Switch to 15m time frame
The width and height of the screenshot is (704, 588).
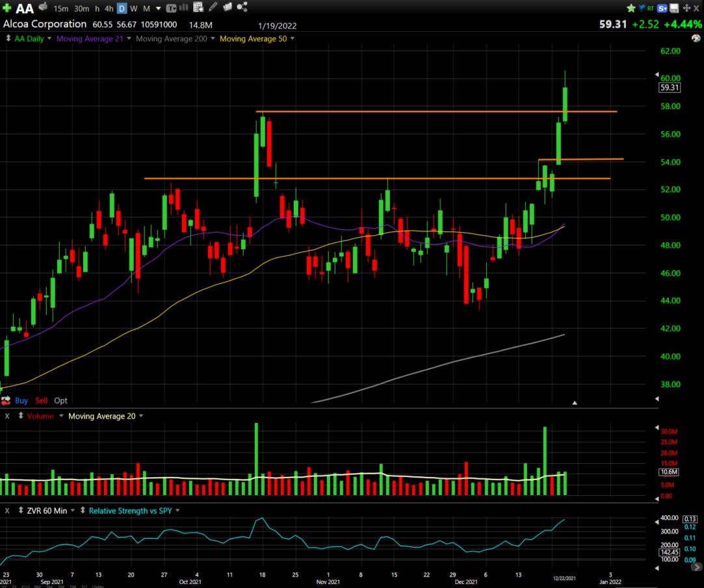[x=60, y=8]
